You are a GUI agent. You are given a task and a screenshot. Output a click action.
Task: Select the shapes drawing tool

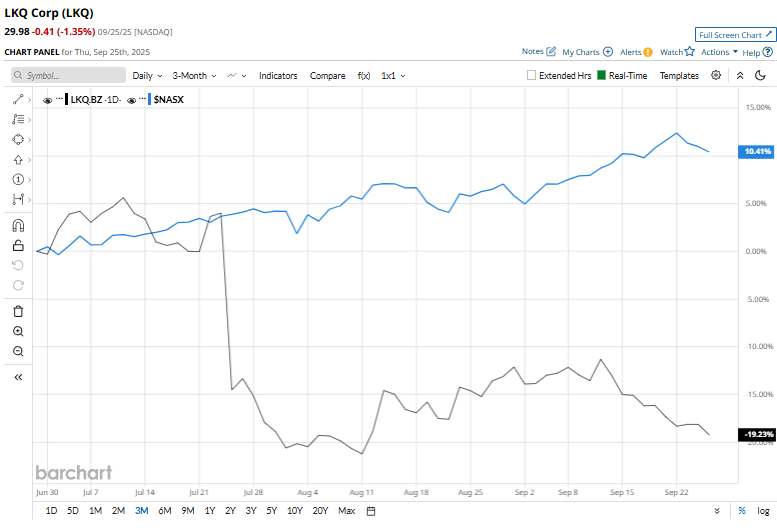click(x=18, y=139)
